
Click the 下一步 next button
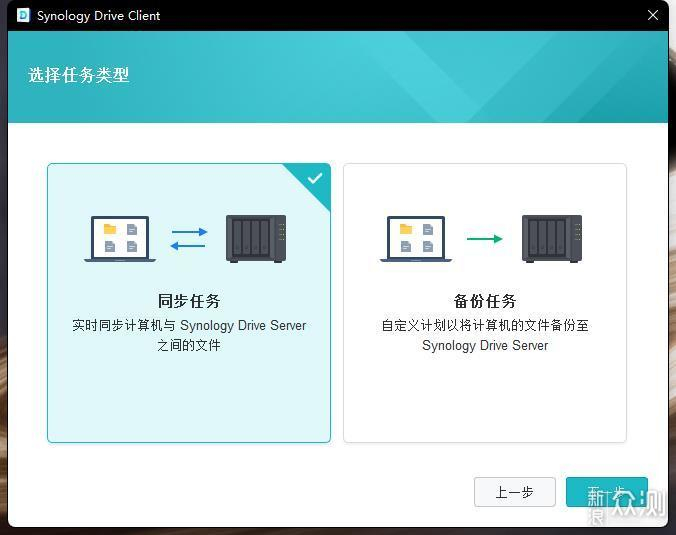[607, 492]
